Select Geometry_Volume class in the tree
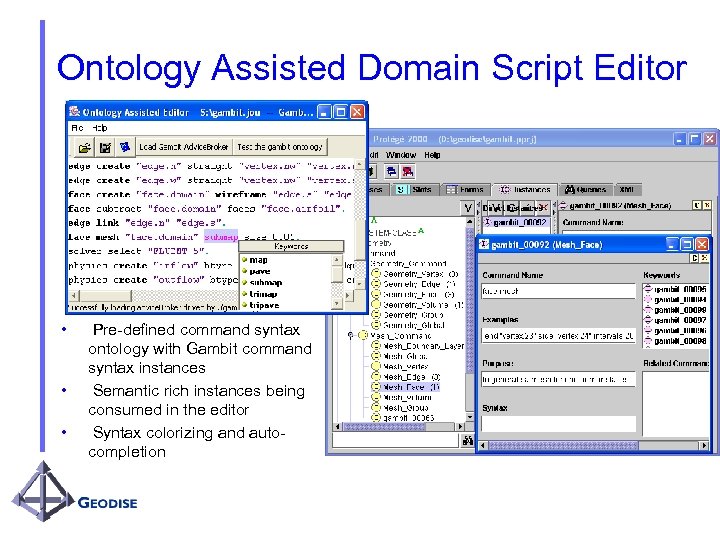 pos(418,304)
